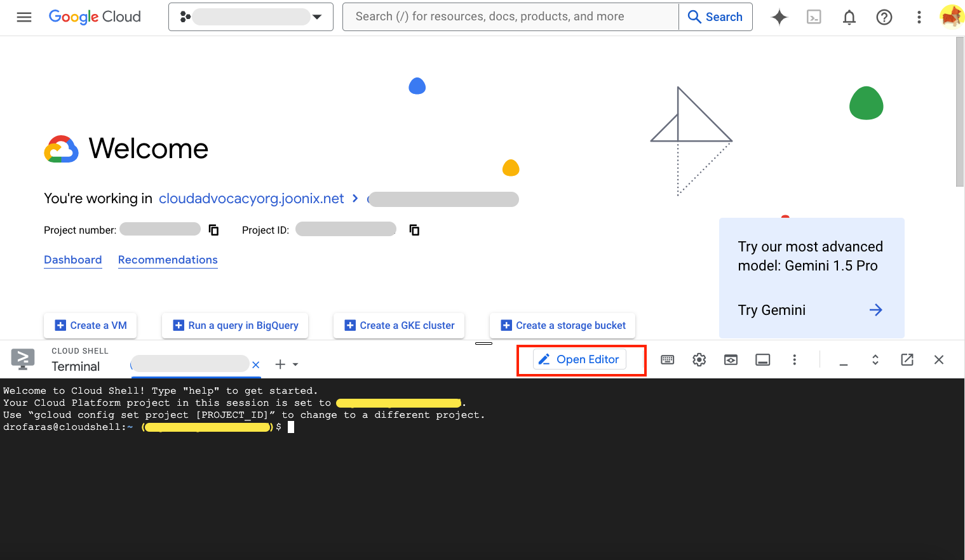Open the Cloud Shell more options menu
Viewport: 965px width, 560px height.
794,359
